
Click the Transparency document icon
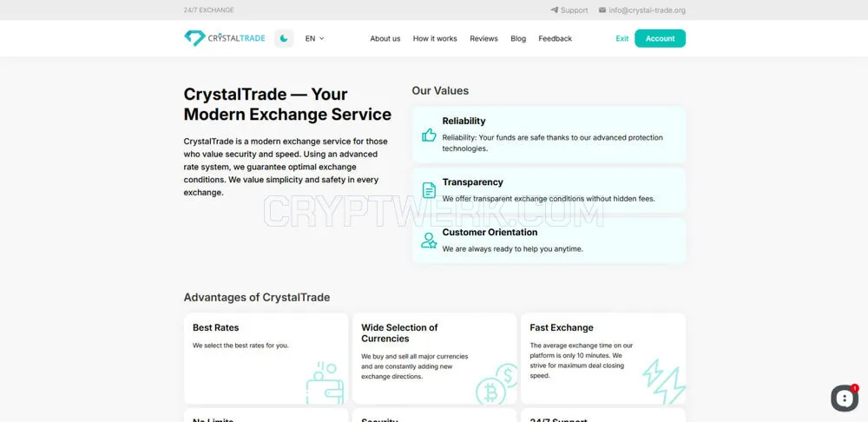tap(429, 190)
